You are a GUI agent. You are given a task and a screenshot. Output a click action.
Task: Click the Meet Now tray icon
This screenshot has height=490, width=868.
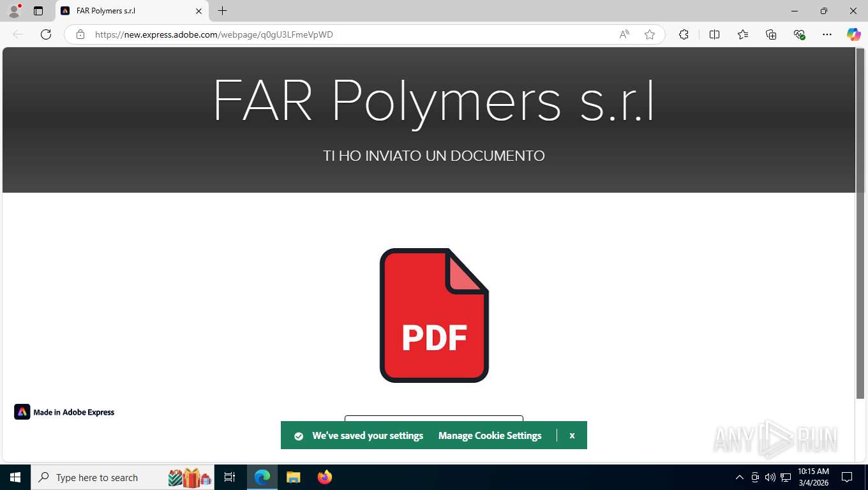[x=755, y=477]
